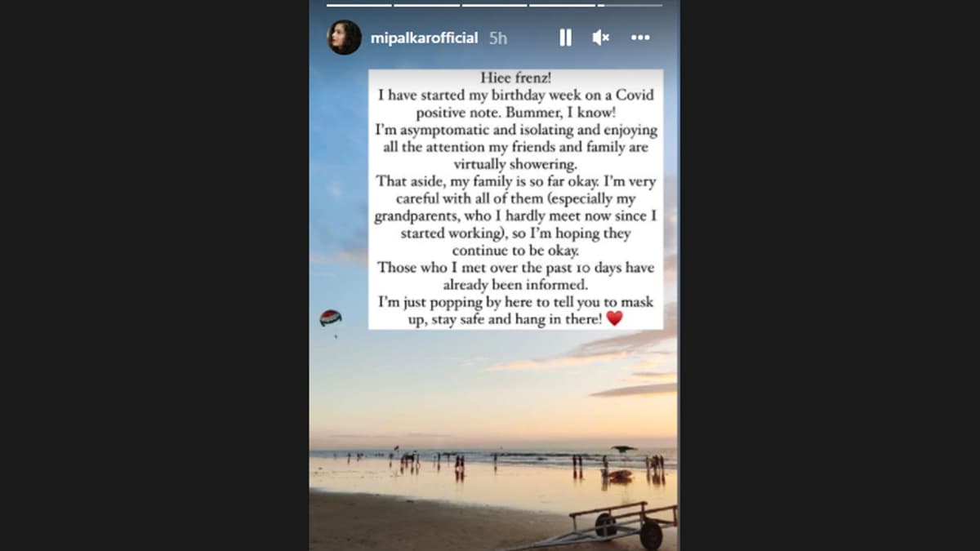Screen dimensions: 980x551
Task: Jump to the fourth story progress segment
Action: click(562, 5)
